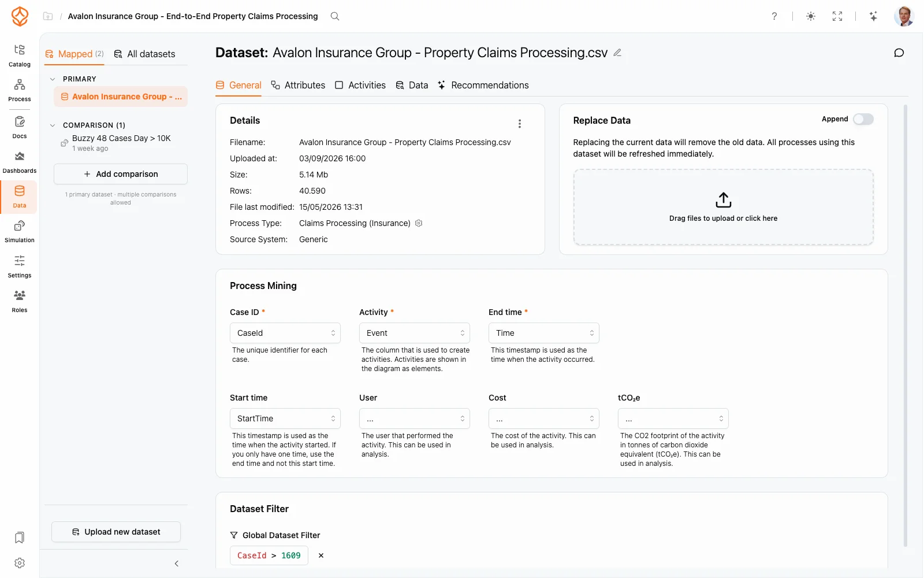Viewport: 924px width, 578px height.
Task: Switch to the All datasets tab
Action: point(144,54)
